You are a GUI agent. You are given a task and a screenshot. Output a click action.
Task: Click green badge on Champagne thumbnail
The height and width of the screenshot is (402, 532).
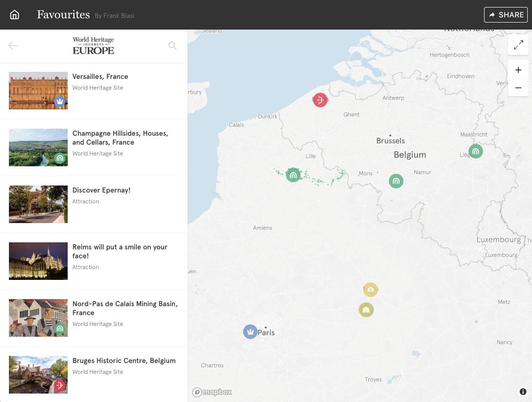(60, 158)
